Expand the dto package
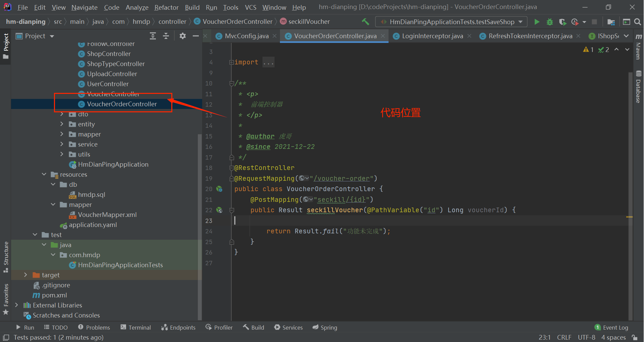 [62, 114]
